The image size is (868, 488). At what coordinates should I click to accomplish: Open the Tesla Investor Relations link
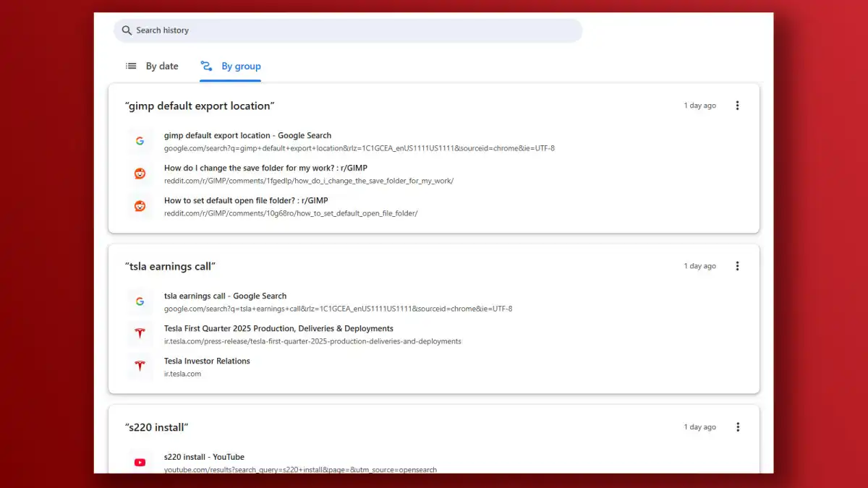(x=207, y=361)
